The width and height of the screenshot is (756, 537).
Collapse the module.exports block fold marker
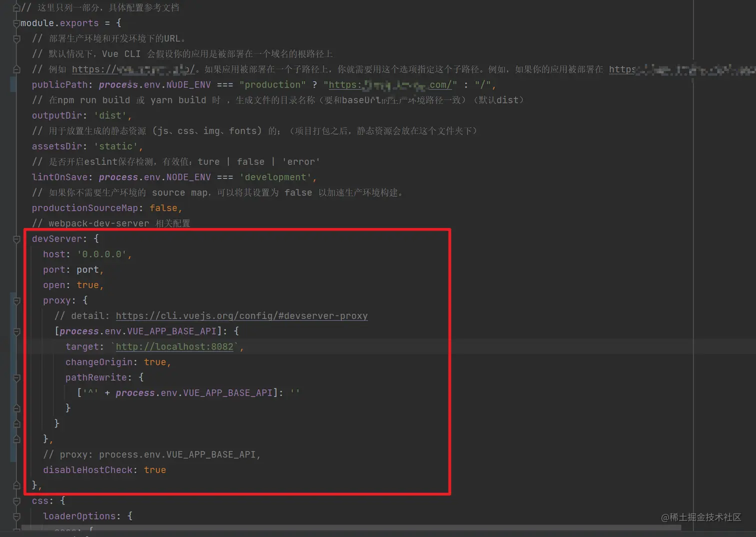click(16, 23)
